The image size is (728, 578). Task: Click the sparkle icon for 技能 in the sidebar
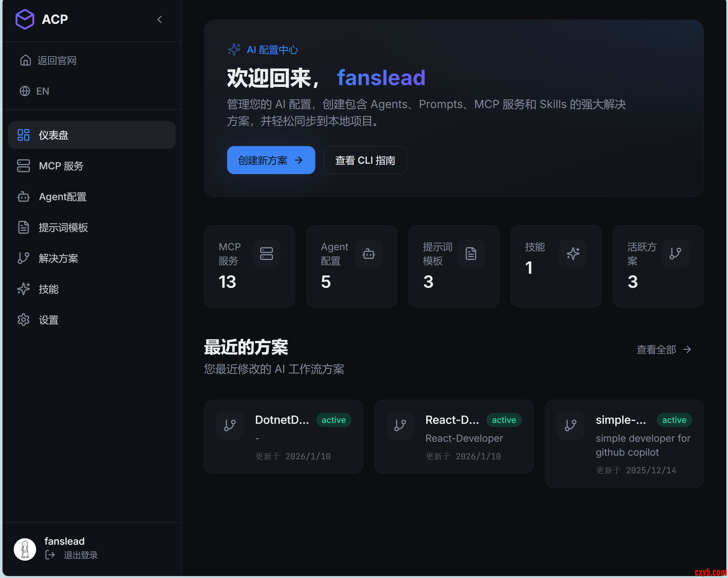23,289
